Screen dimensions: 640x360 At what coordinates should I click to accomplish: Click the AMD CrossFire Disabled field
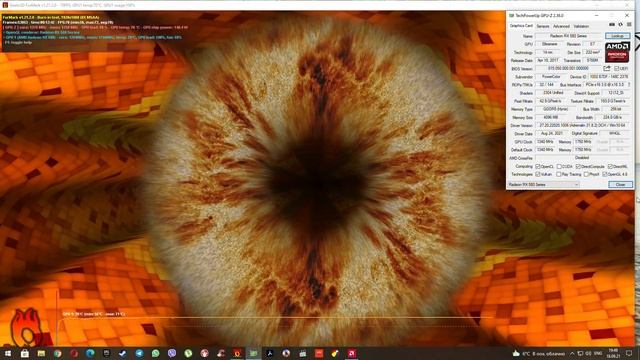[x=583, y=158]
